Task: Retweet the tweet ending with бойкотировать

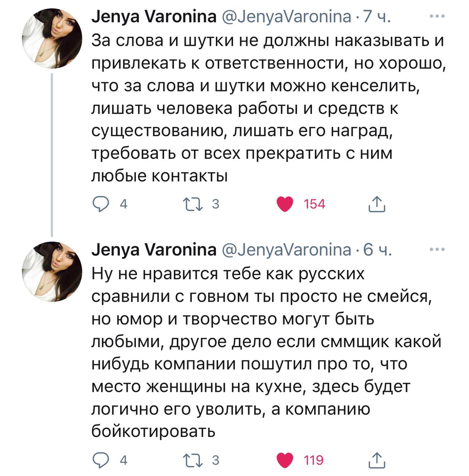Action: [x=192, y=460]
